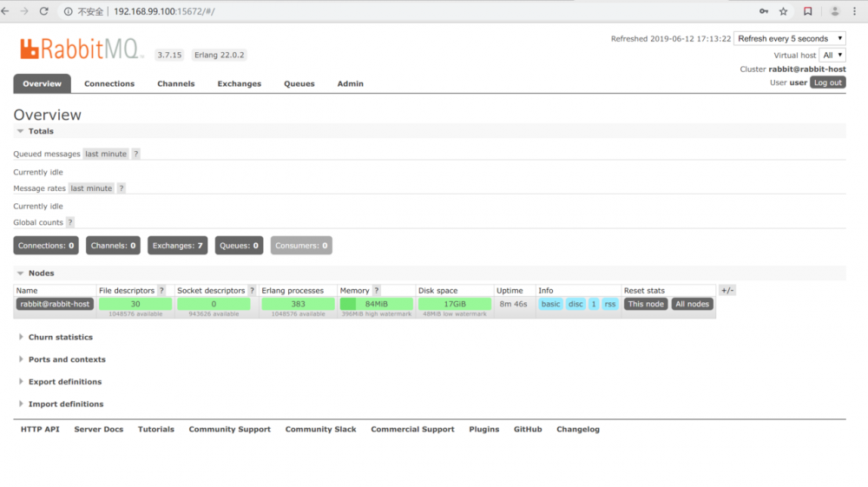Click the browser address bar URL
This screenshot has width=868, height=487.
point(164,11)
